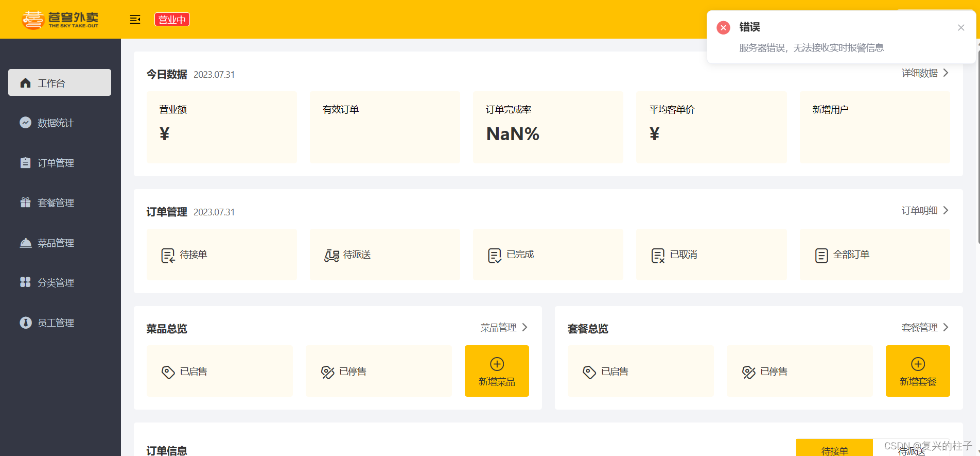Click the 待接单 document icon

[x=168, y=256]
